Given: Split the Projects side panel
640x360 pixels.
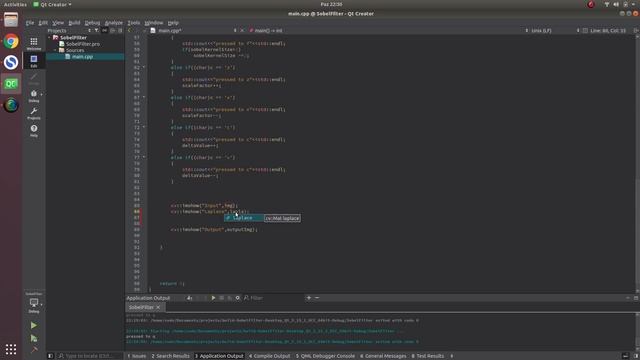Looking at the screenshot, I should pyautogui.click(x=113, y=31).
